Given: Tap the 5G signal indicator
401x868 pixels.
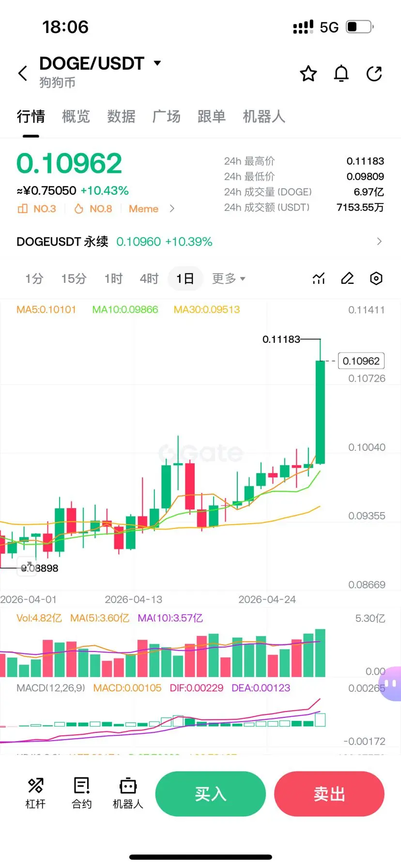Looking at the screenshot, I should [329, 27].
